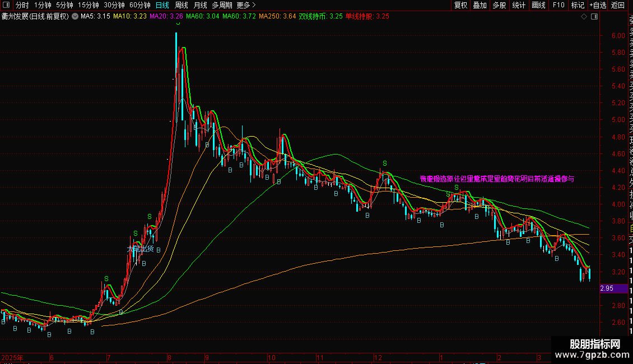This screenshot has width=633, height=364.
Task: Toggle the left sidebar panel icon
Action: click(6, 5)
